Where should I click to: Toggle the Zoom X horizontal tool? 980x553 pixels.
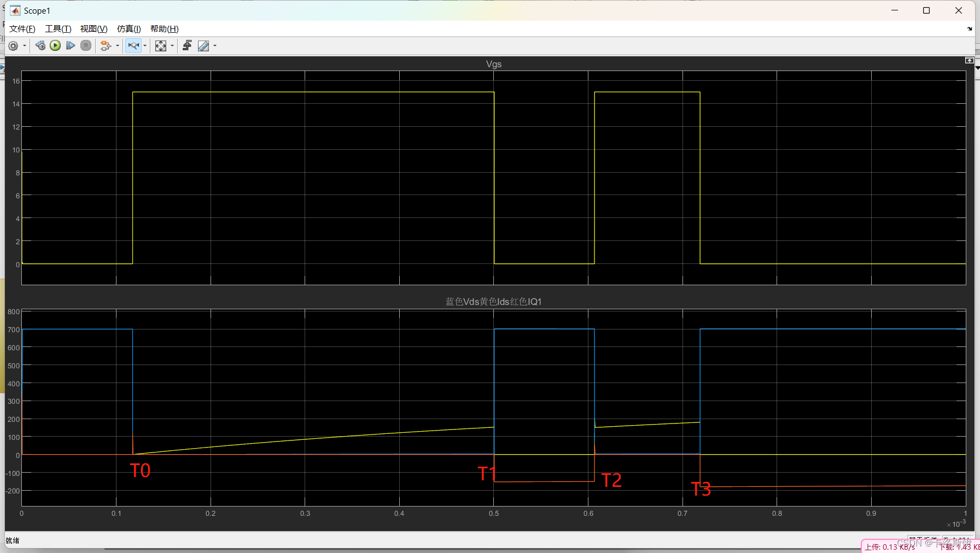134,46
